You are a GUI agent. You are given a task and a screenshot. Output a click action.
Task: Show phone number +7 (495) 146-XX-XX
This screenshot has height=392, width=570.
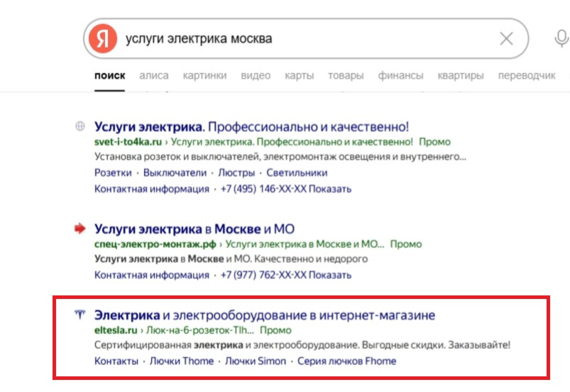coord(286,189)
